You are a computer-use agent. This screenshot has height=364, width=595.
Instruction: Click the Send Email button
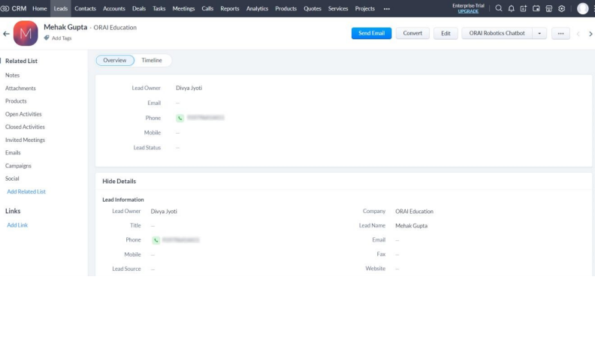371,34
